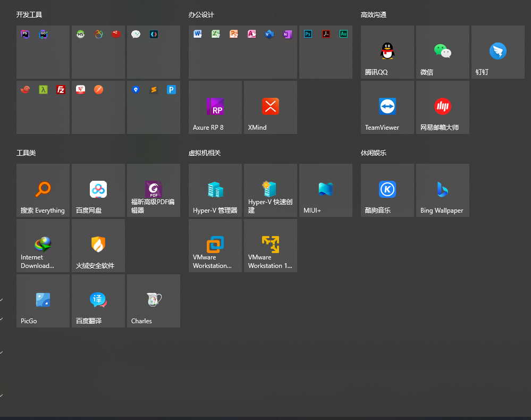Click the red swirl icon
531x420 pixels.
point(25,89)
